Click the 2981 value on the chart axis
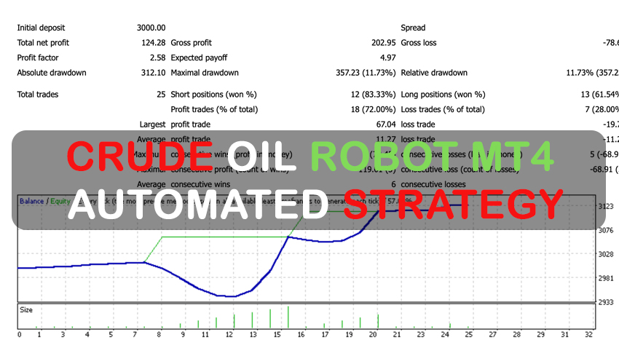Viewport: 619px width, 364px height. (x=606, y=278)
